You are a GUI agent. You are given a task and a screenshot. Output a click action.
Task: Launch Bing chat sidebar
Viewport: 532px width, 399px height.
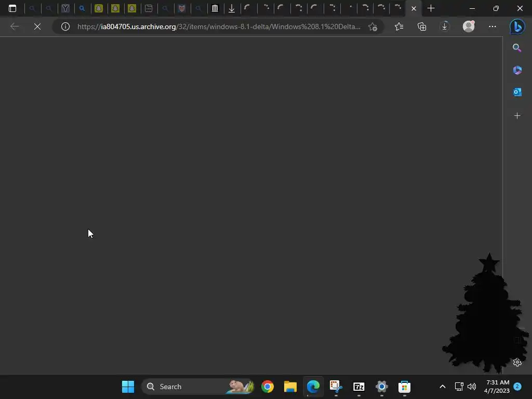517,27
